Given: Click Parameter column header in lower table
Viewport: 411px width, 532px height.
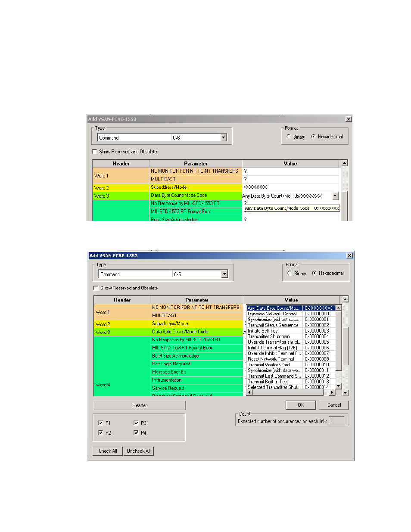Looking at the screenshot, I should [x=197, y=300].
